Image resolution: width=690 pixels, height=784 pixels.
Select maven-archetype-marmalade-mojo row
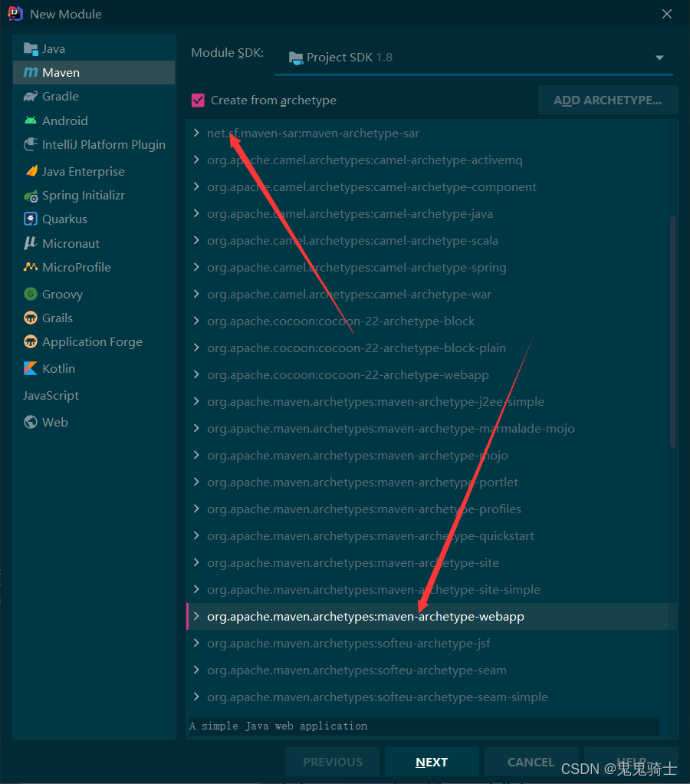[427, 429]
